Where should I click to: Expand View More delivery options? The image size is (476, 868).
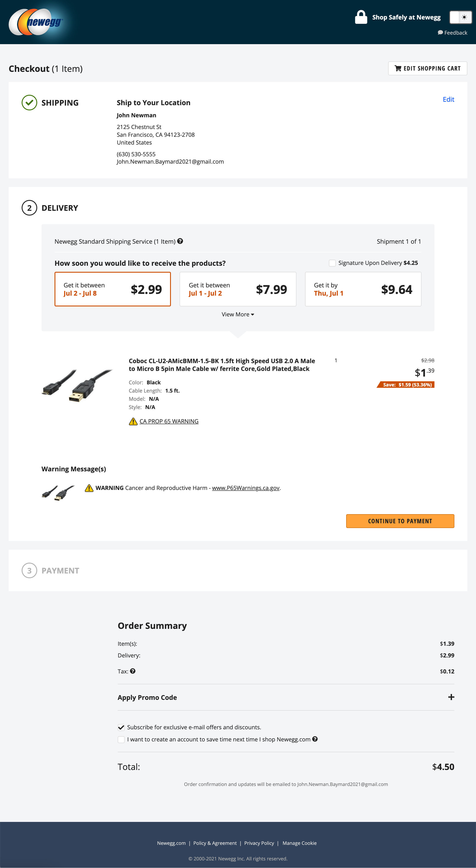(x=238, y=314)
